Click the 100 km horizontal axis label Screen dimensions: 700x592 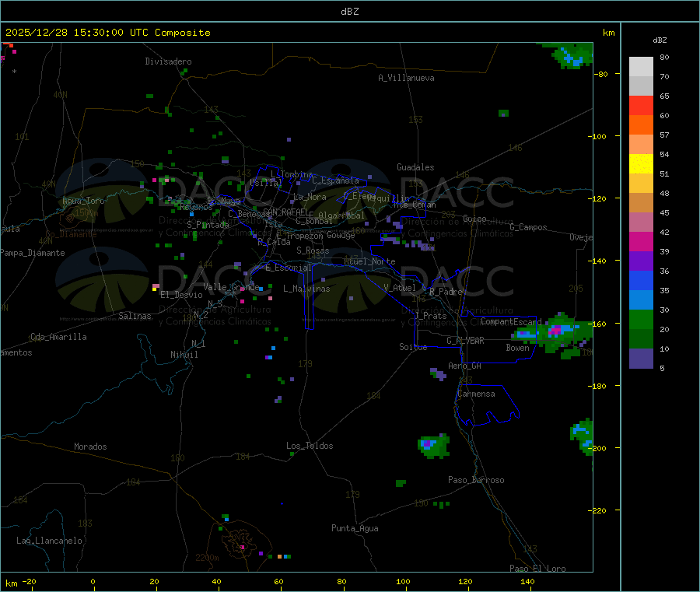coord(403,582)
